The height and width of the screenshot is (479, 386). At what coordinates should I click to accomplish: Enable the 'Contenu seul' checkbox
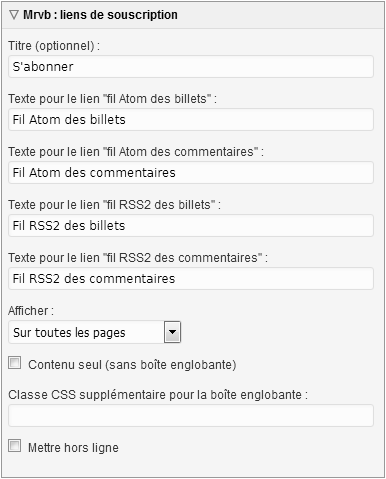15,363
